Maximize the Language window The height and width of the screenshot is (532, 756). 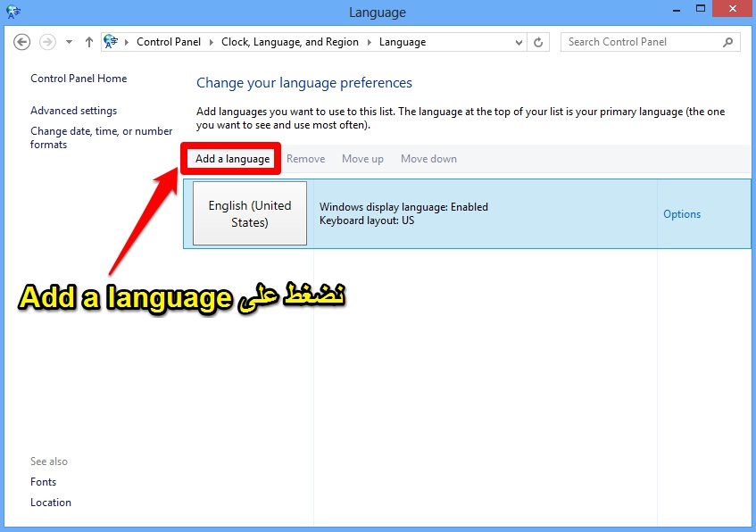click(x=701, y=9)
